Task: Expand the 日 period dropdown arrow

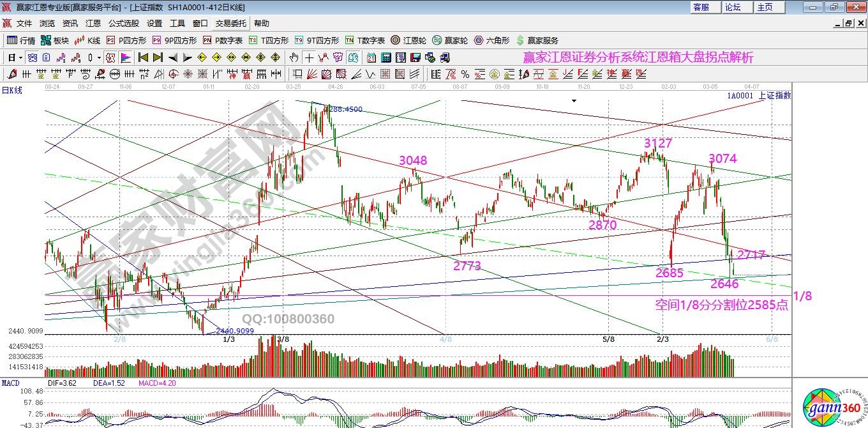Action: click(x=20, y=57)
